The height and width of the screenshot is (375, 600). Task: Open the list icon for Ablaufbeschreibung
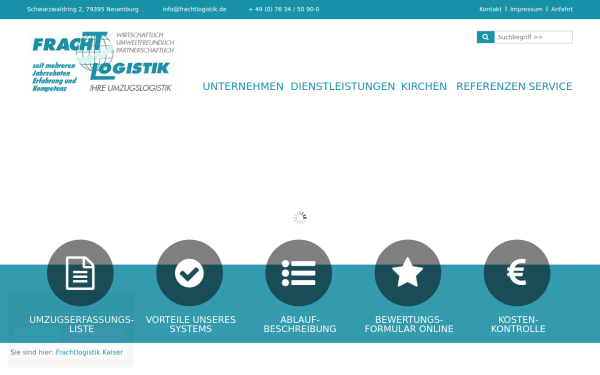(x=298, y=273)
